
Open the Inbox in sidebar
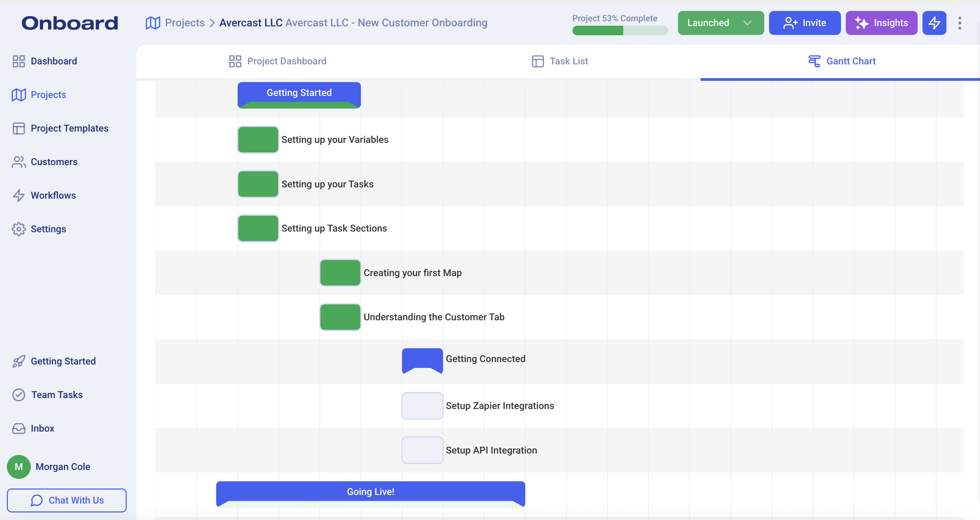[x=42, y=428]
